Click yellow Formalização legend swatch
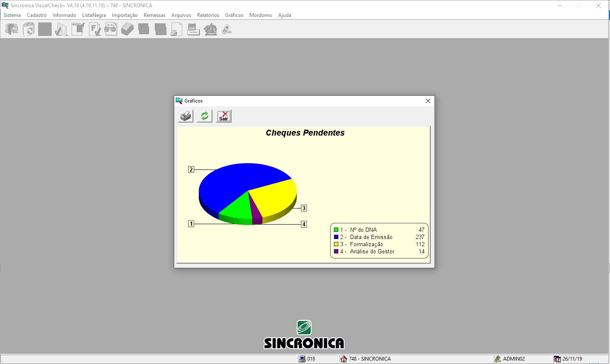Image resolution: width=610 pixels, height=364 pixels. (x=336, y=245)
